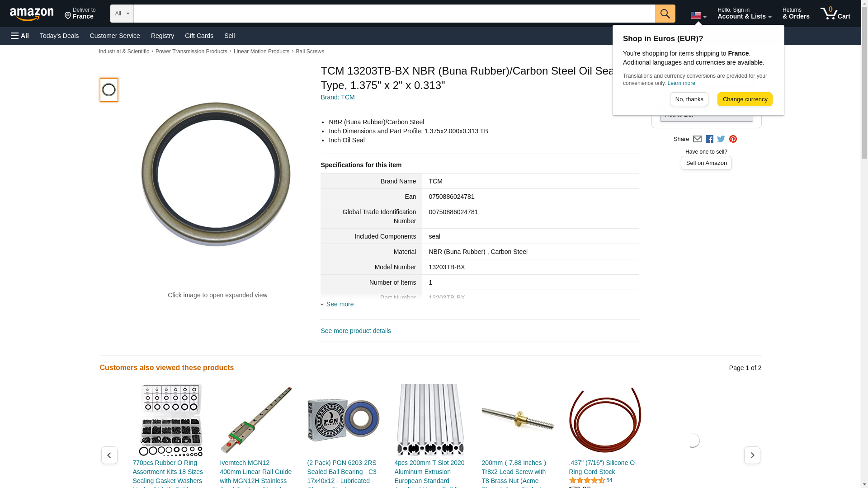Open Today's Deals
Image resolution: width=868 pixels, height=488 pixels.
pyautogui.click(x=59, y=36)
